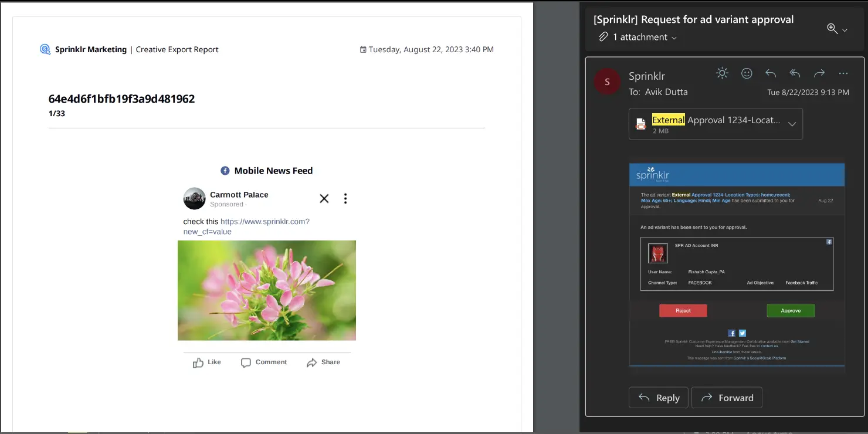The image size is (868, 434).
Task: Click the 'To: Avik Dutta' recipient
Action: [x=658, y=92]
